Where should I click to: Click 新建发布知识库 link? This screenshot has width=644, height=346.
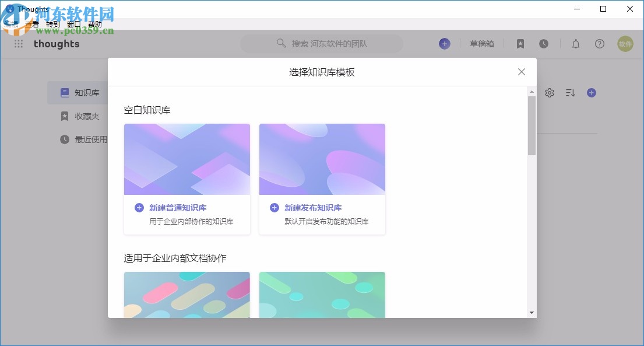click(313, 208)
